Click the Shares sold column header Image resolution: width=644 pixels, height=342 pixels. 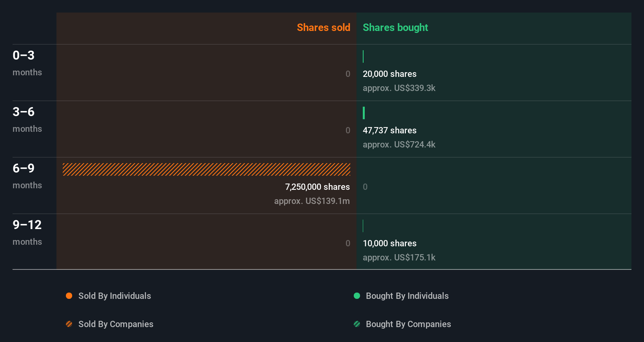323,27
